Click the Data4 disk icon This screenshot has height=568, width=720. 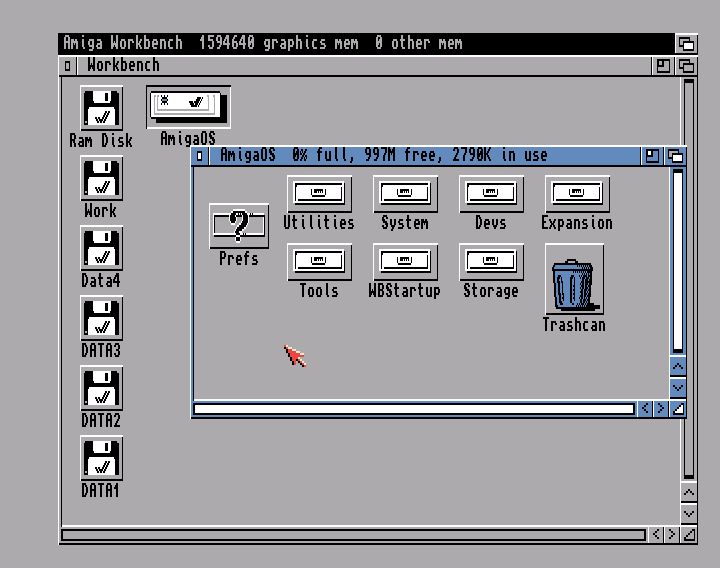pyautogui.click(x=101, y=249)
